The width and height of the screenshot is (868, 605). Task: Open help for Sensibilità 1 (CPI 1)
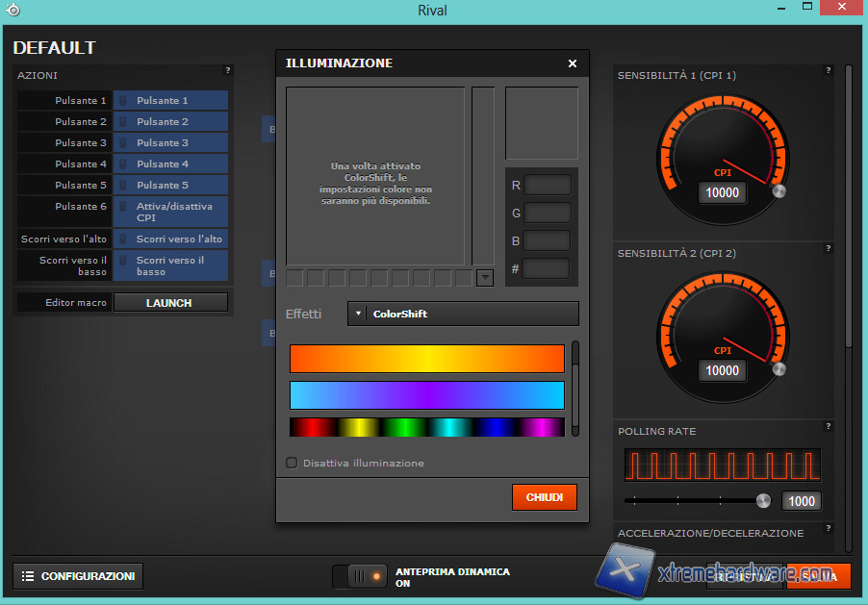click(x=828, y=70)
